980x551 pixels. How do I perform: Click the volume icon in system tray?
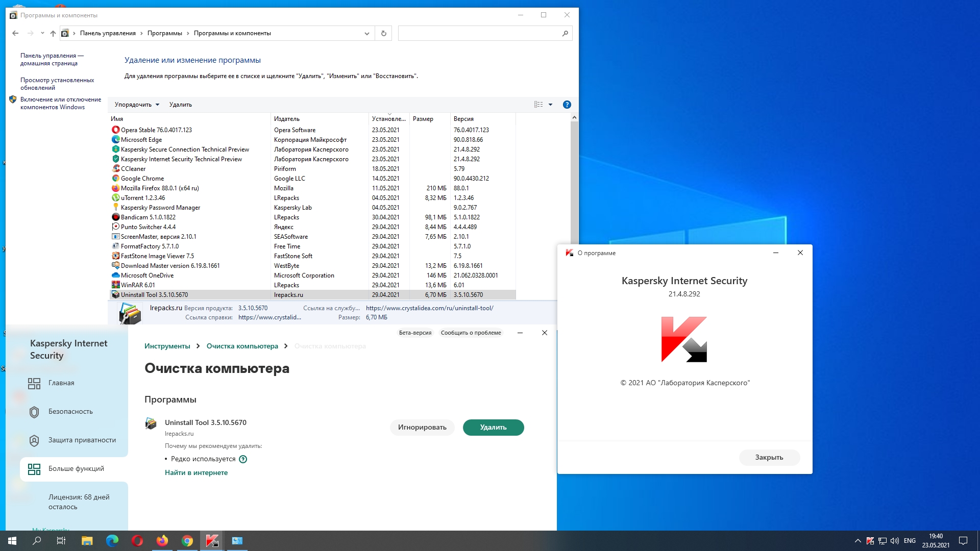(894, 541)
